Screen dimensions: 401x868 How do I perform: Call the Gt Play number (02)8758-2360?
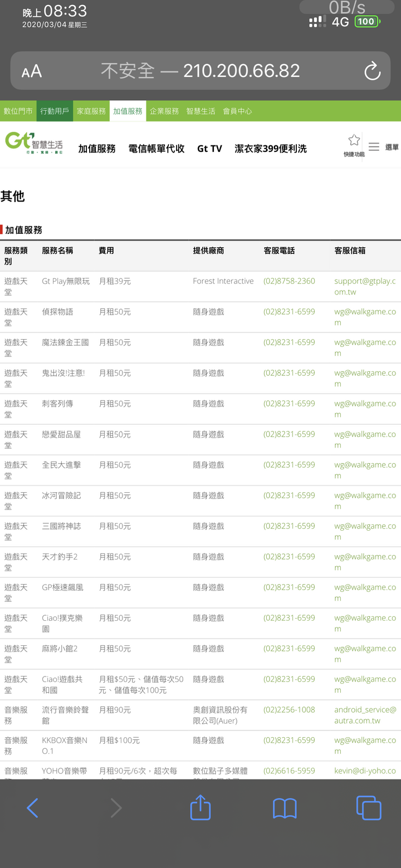pos(289,281)
